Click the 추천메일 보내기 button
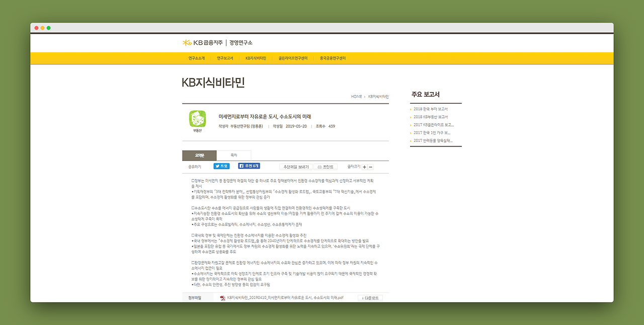The image size is (644, 325). pos(296,167)
